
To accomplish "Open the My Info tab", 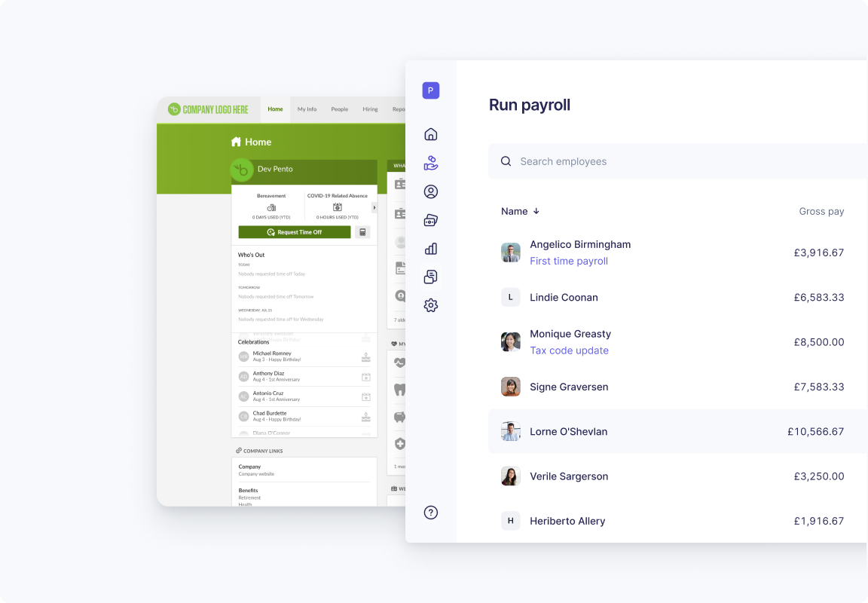I will pyautogui.click(x=307, y=109).
